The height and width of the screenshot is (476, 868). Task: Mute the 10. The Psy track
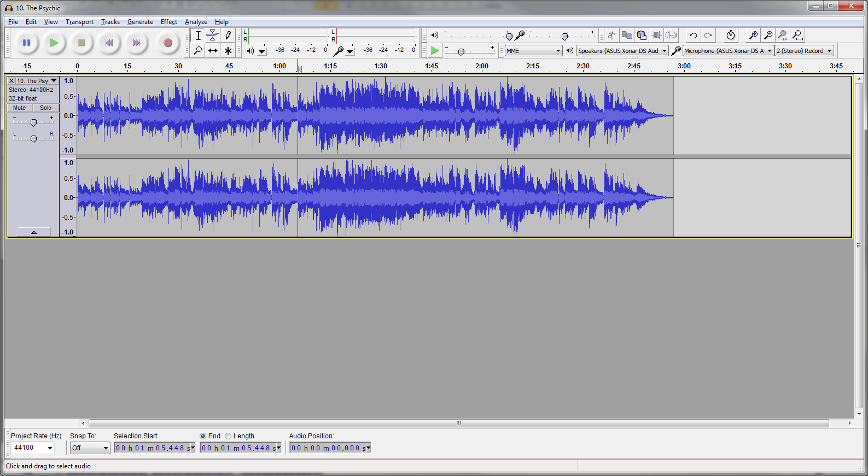(20, 108)
